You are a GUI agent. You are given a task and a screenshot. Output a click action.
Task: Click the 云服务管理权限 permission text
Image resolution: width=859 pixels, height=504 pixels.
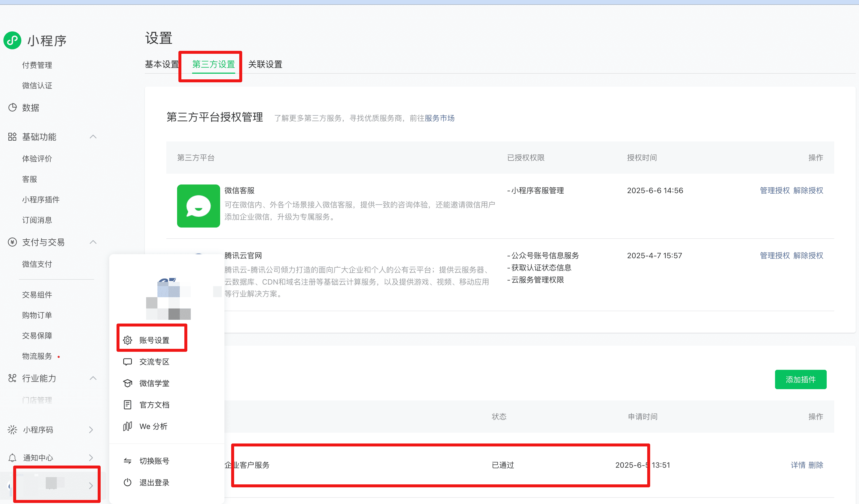pyautogui.click(x=538, y=280)
